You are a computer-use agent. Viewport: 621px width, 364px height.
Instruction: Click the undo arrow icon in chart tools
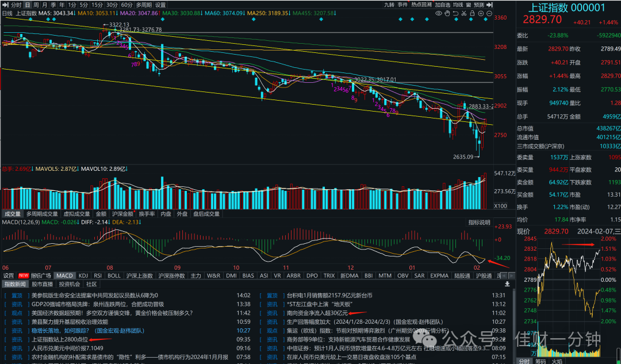(x=455, y=13)
